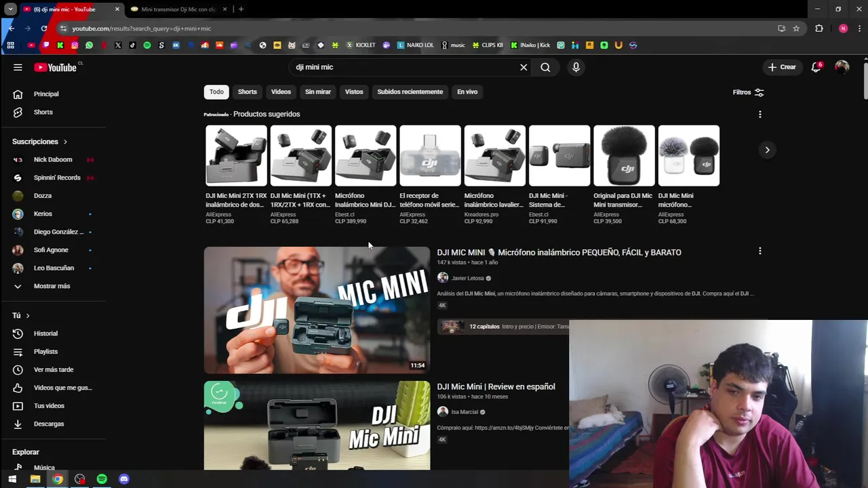
Task: Open Javier Letosa channel link
Action: coord(468,278)
